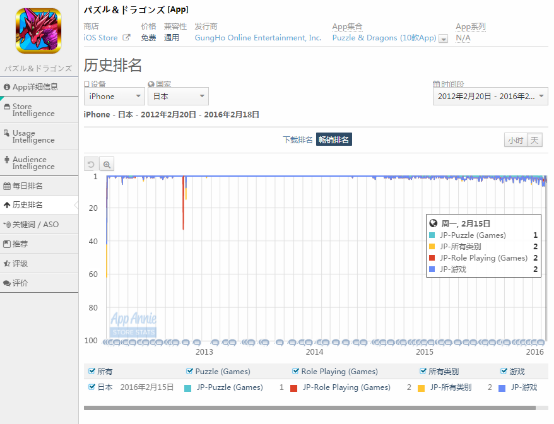Click the key icon beside 关键词 / ASO
Image resolution: width=554 pixels, height=424 pixels.
[7, 224]
